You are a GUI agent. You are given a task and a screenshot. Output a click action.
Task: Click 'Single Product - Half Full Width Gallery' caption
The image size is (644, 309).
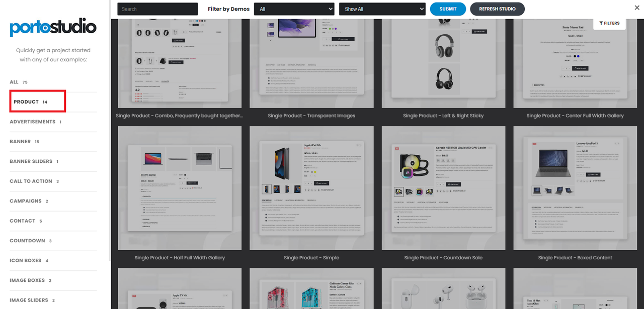180,258
